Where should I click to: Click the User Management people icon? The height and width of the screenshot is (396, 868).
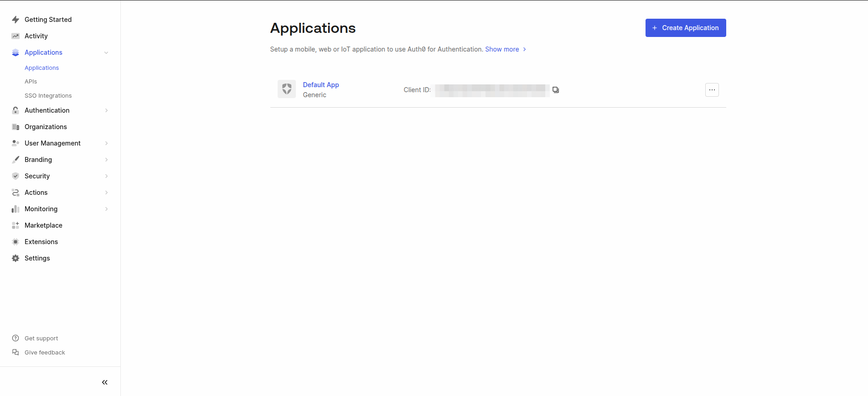click(15, 143)
